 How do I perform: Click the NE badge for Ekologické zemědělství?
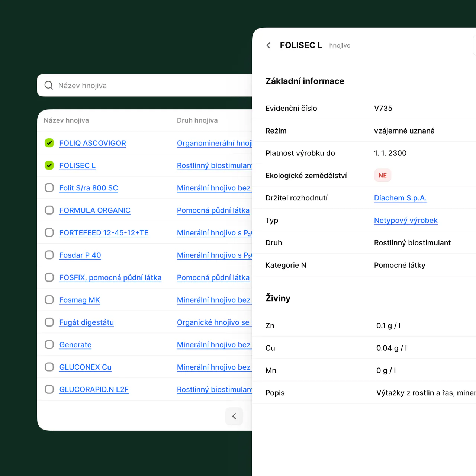[383, 176]
